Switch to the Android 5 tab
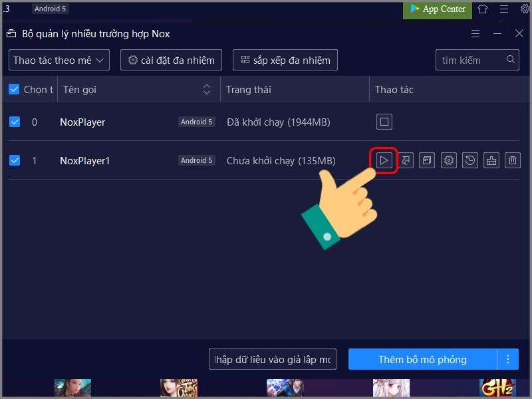532x399 pixels. pyautogui.click(x=50, y=9)
